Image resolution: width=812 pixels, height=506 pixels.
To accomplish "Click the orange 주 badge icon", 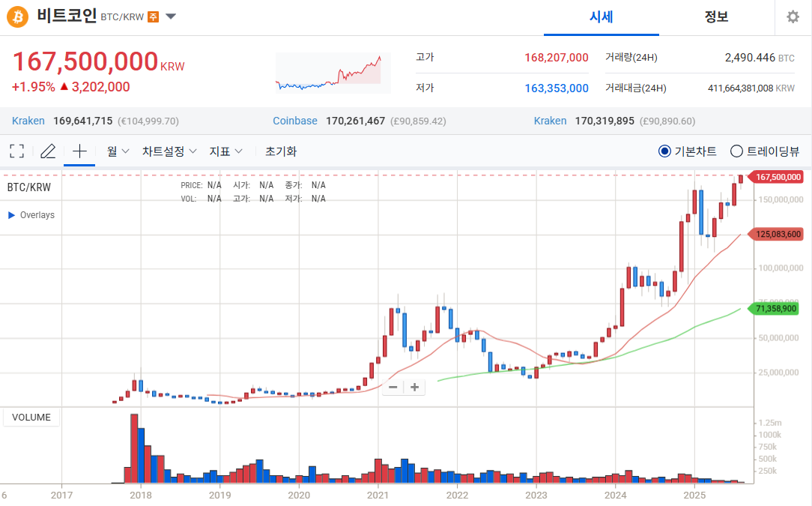I will (153, 16).
